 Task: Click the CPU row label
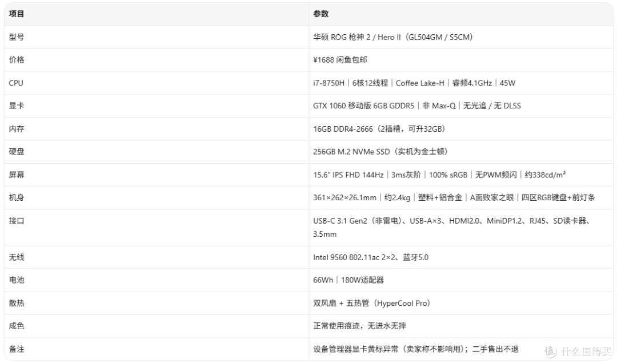(16, 83)
